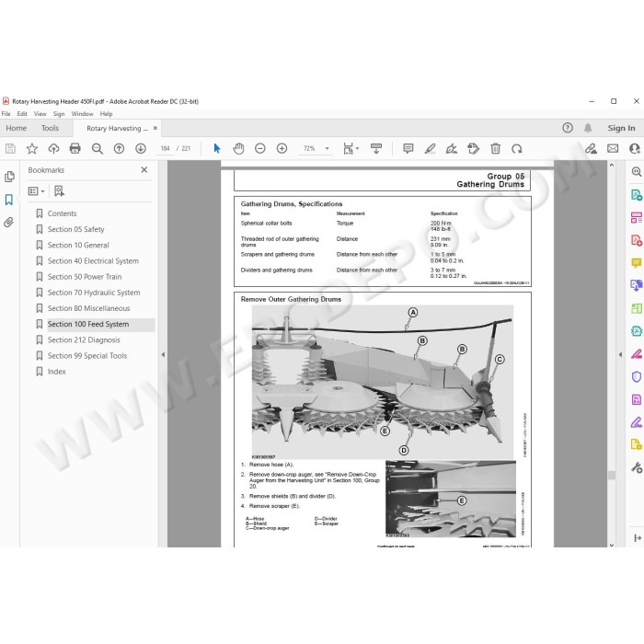
Task: Close the Bookmarks panel
Action: (x=144, y=169)
